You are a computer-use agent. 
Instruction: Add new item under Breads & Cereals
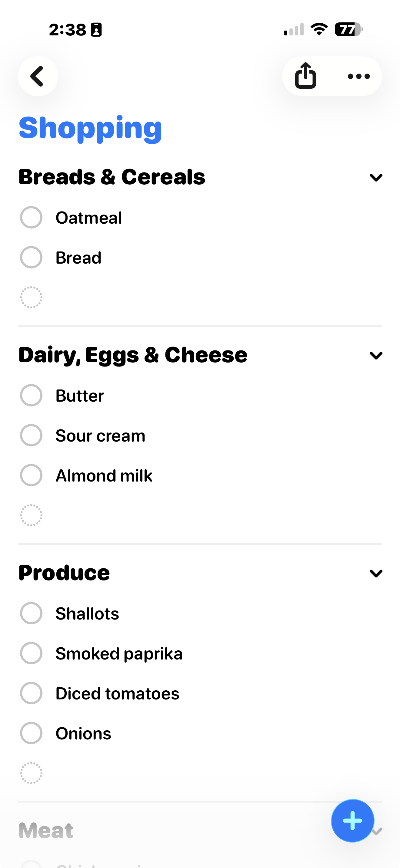31,297
